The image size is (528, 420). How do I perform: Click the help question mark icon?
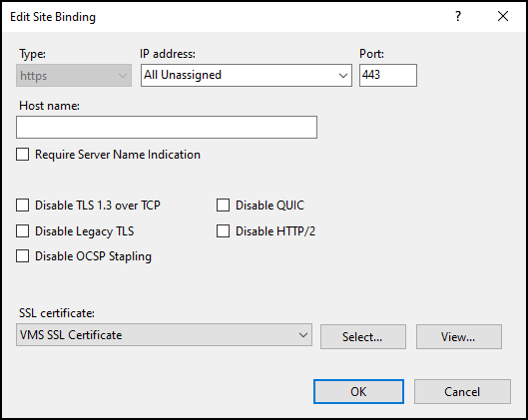tap(457, 16)
